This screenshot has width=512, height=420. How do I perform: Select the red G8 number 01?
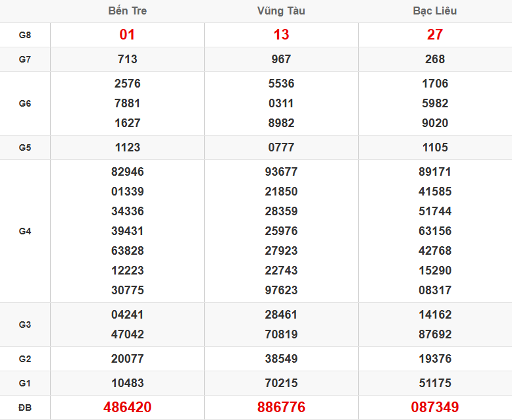pos(127,35)
